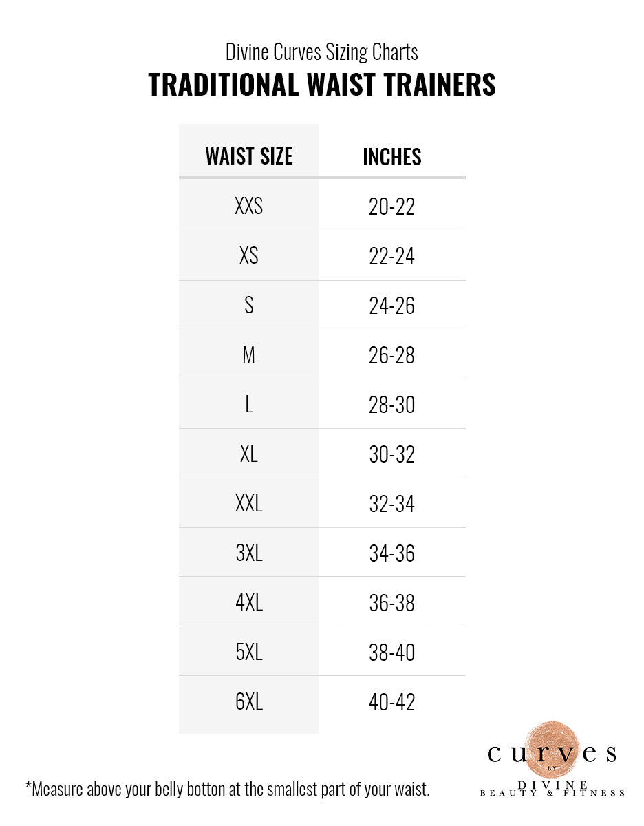Click the 24-26 inches value
644x826 pixels.
(392, 306)
